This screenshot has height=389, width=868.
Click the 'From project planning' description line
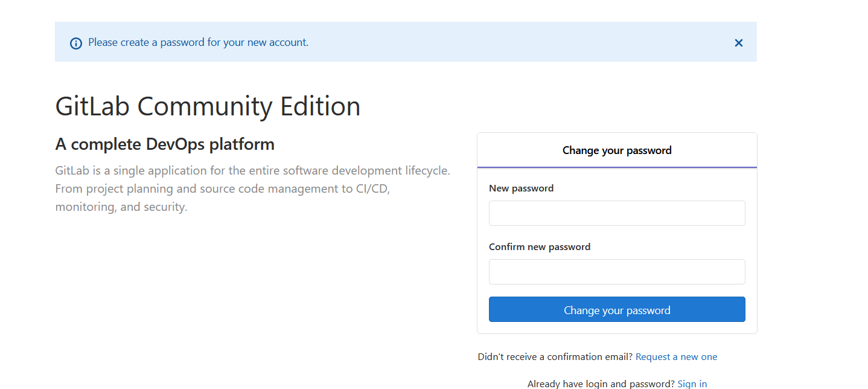223,189
